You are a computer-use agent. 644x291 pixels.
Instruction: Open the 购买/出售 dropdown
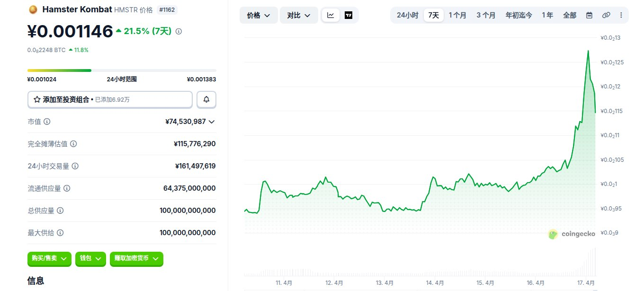tap(49, 258)
